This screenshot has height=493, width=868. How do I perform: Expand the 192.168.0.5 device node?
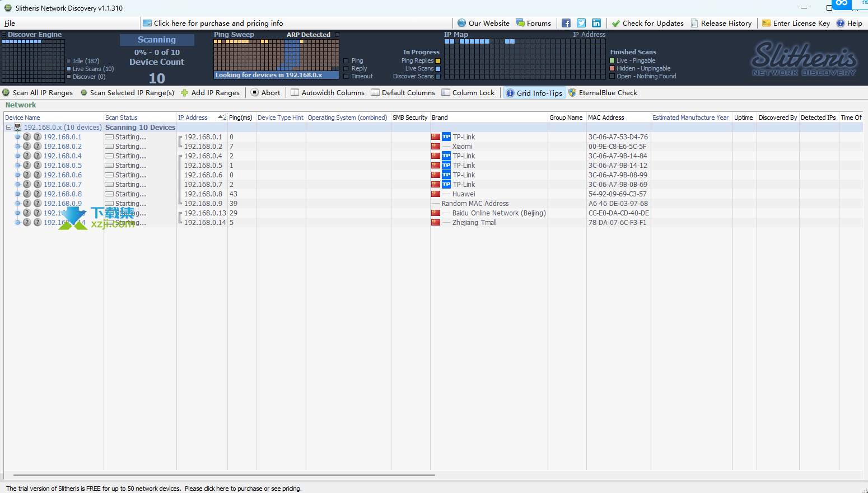coord(18,165)
